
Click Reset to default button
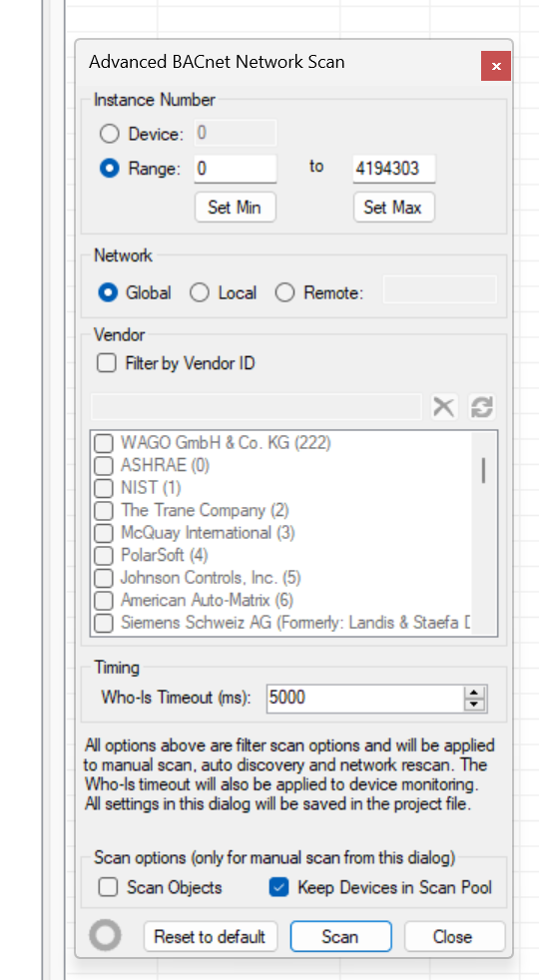[x=210, y=937]
